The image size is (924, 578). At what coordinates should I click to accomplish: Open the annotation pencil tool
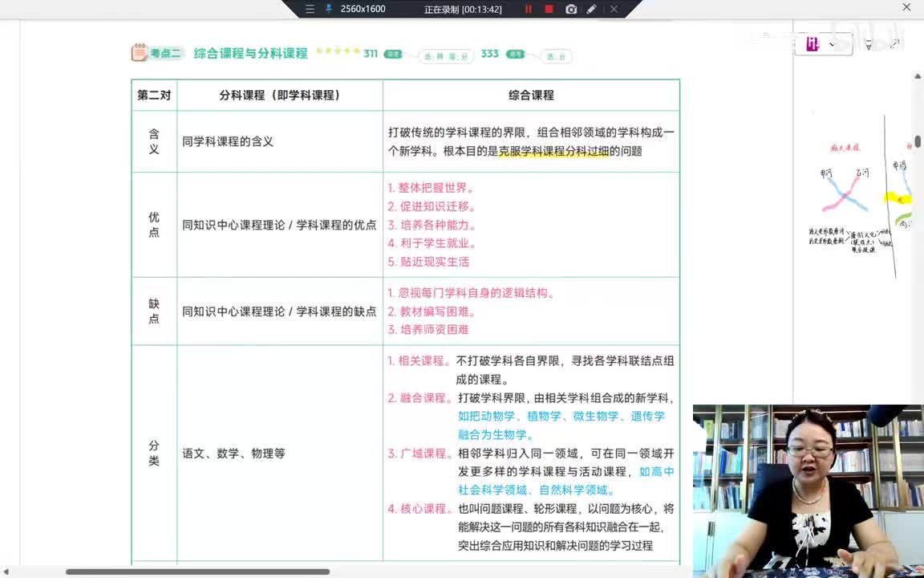591,9
